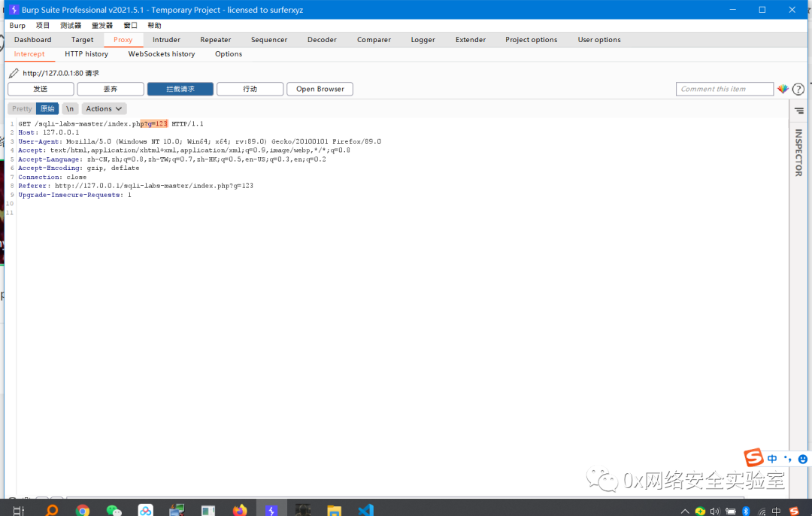Screen dimensions: 812x516
Task: Open the Actions dropdown
Action: (x=104, y=109)
